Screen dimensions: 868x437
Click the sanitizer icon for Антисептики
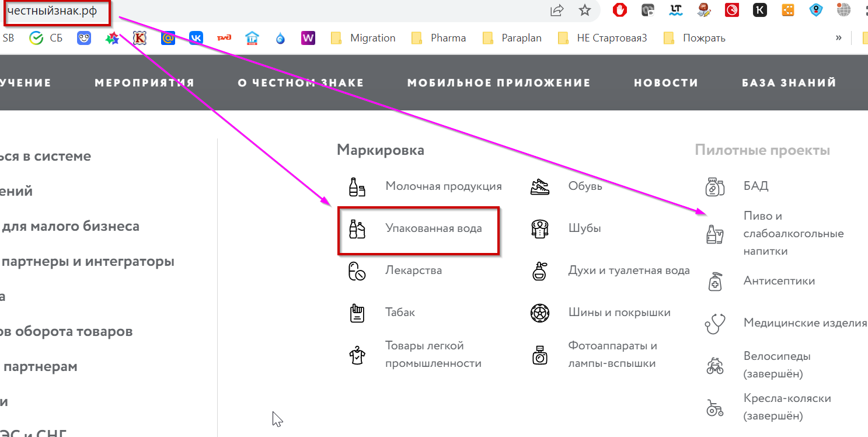click(715, 282)
